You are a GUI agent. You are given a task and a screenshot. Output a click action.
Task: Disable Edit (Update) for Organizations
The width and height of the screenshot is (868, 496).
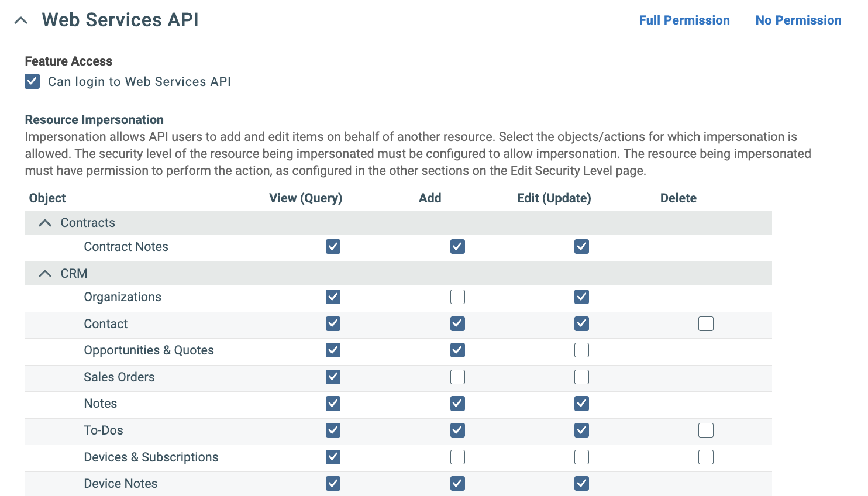coord(581,297)
